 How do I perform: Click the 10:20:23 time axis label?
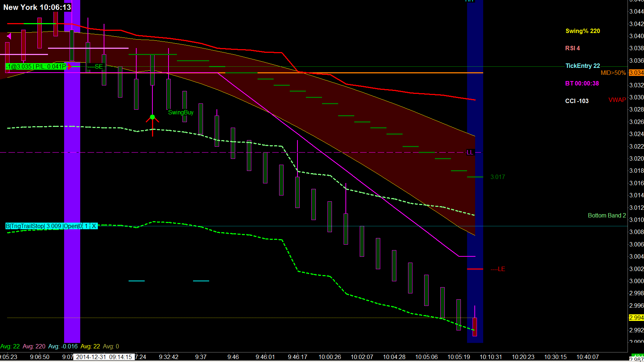[523, 357]
